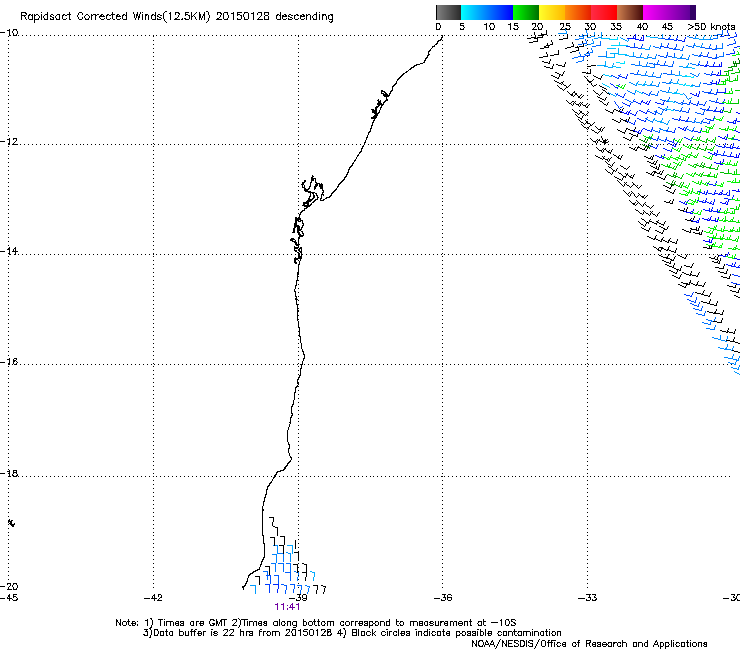
Task: Click the brown 35-40 knots color segment
Action: pyautogui.click(x=630, y=12)
